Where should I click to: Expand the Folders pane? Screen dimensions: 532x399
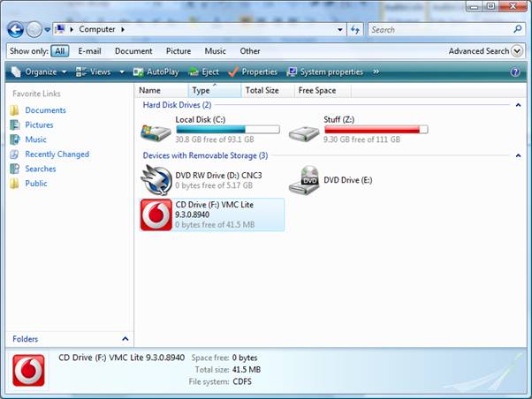pyautogui.click(x=125, y=338)
